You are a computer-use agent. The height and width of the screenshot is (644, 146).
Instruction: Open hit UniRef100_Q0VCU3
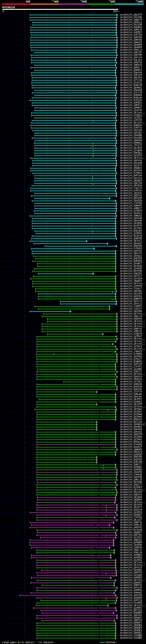pyautogui.click(x=131, y=588)
